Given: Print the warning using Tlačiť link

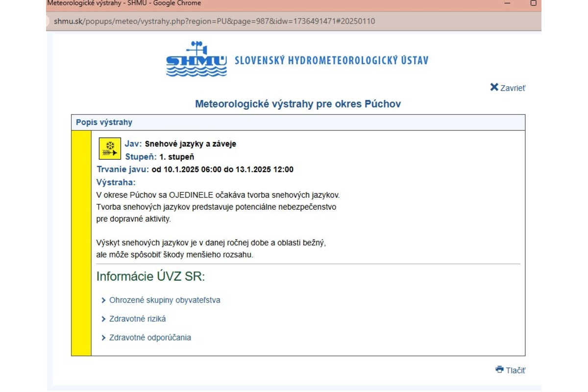Looking at the screenshot, I should point(515,370).
